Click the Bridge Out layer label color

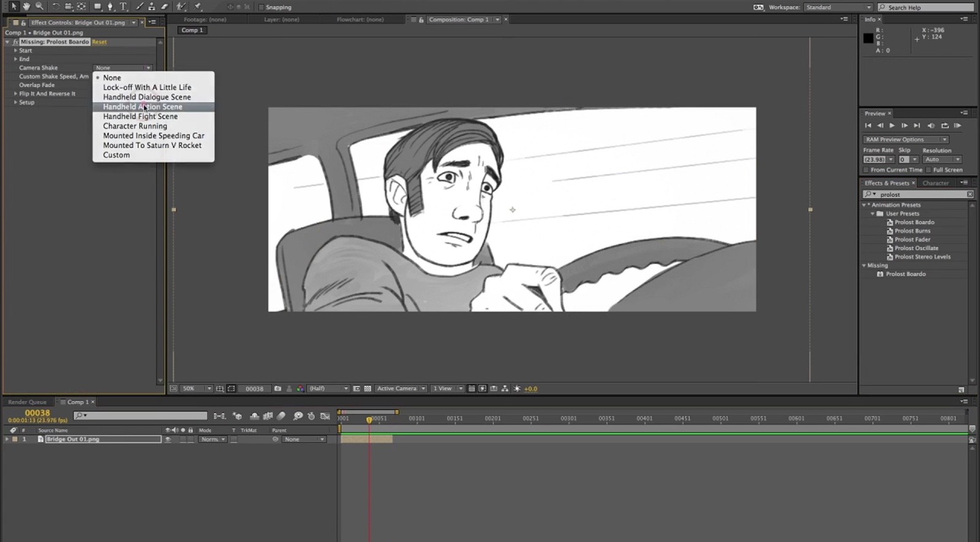[x=15, y=440]
